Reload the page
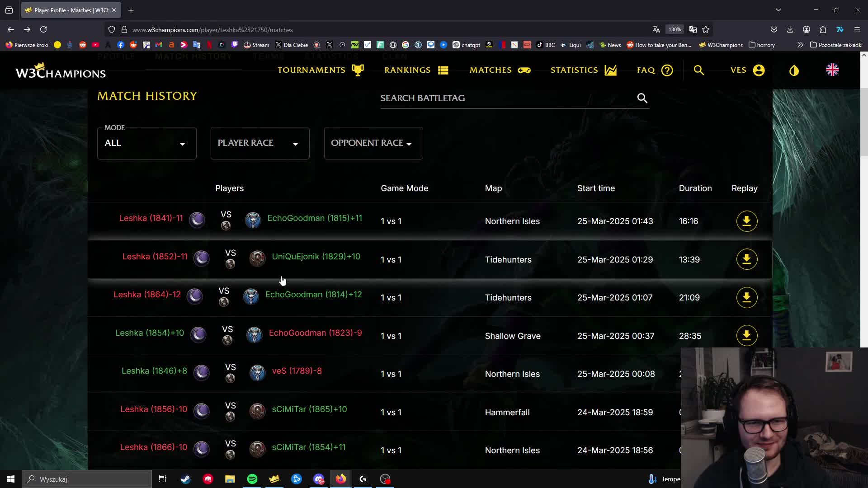 [43, 29]
